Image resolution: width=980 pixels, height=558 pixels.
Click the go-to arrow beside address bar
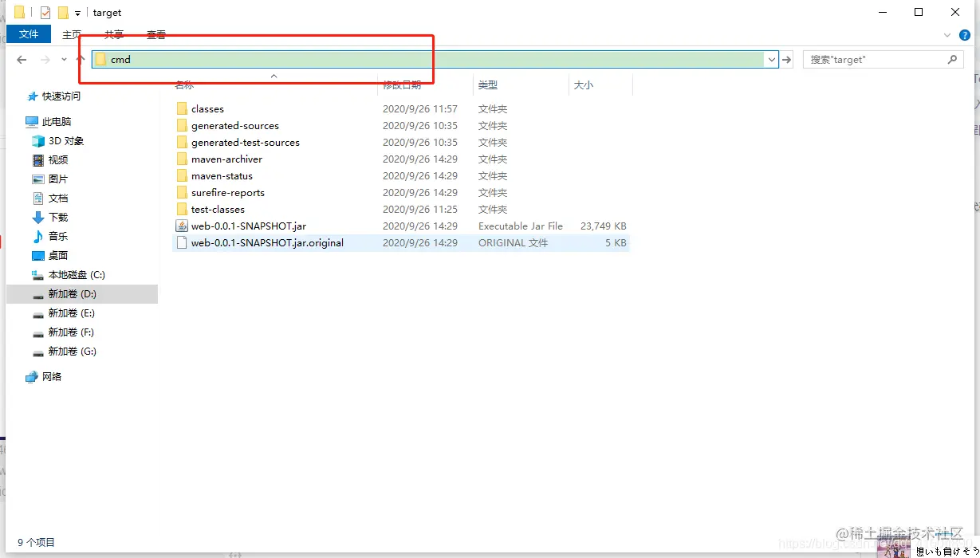787,59
